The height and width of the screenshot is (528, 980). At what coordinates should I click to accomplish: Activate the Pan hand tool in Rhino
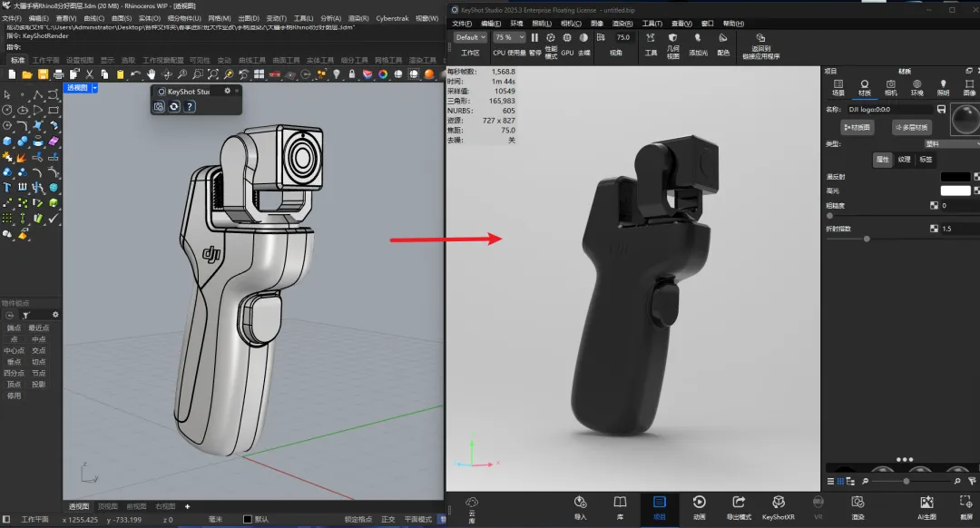click(x=152, y=74)
